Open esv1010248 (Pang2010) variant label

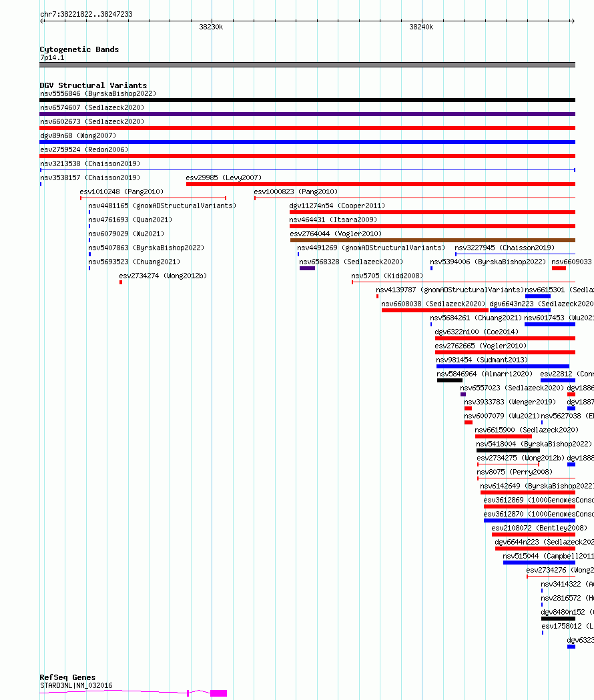[x=121, y=192]
